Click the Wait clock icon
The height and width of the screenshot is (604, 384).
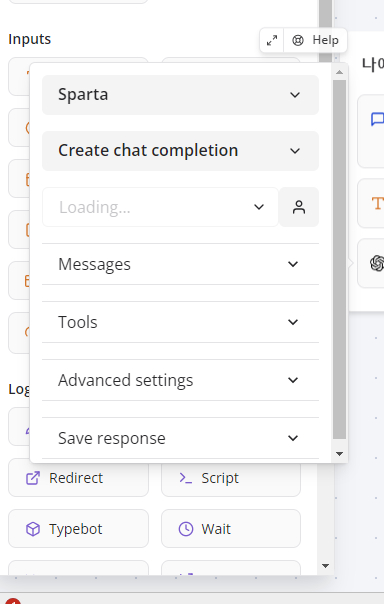pos(186,529)
